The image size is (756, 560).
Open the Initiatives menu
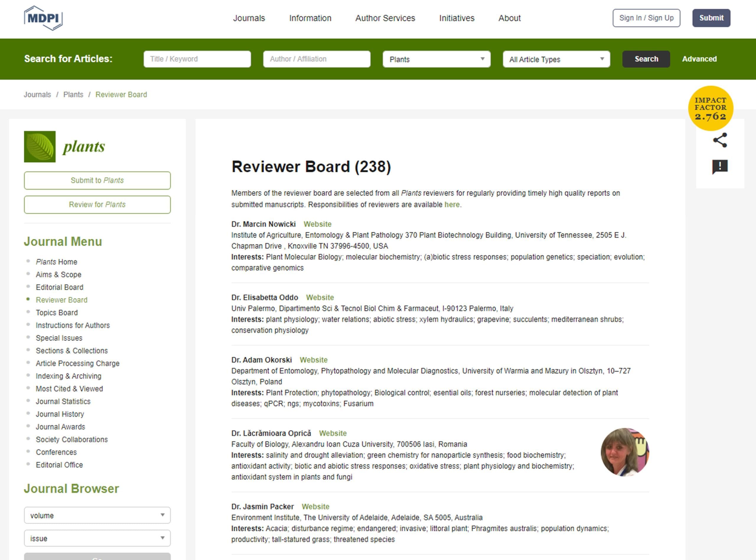click(457, 18)
